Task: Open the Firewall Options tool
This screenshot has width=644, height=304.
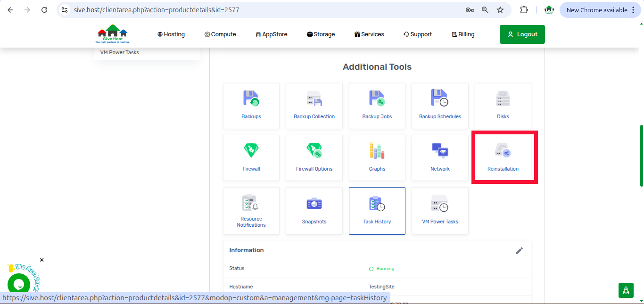Action: click(x=314, y=158)
